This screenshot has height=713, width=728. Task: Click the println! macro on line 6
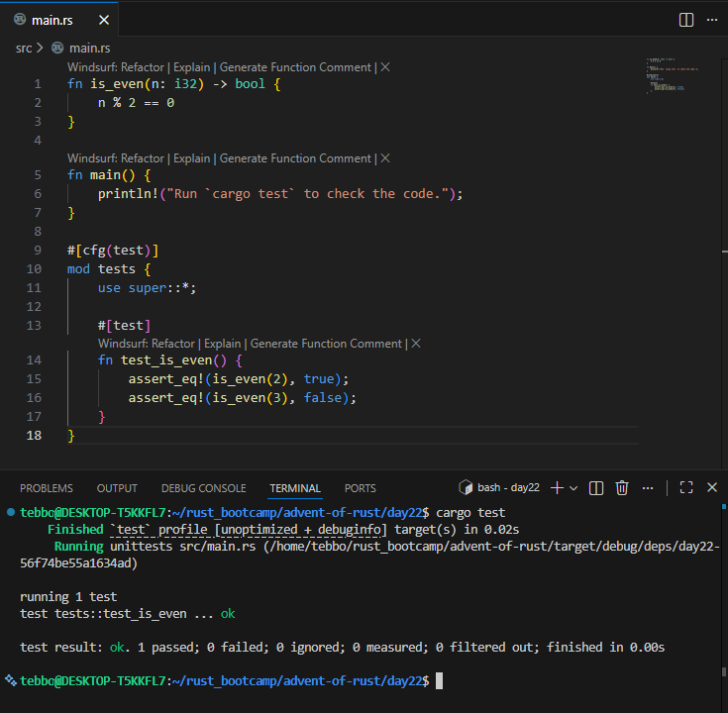pyautogui.click(x=128, y=193)
